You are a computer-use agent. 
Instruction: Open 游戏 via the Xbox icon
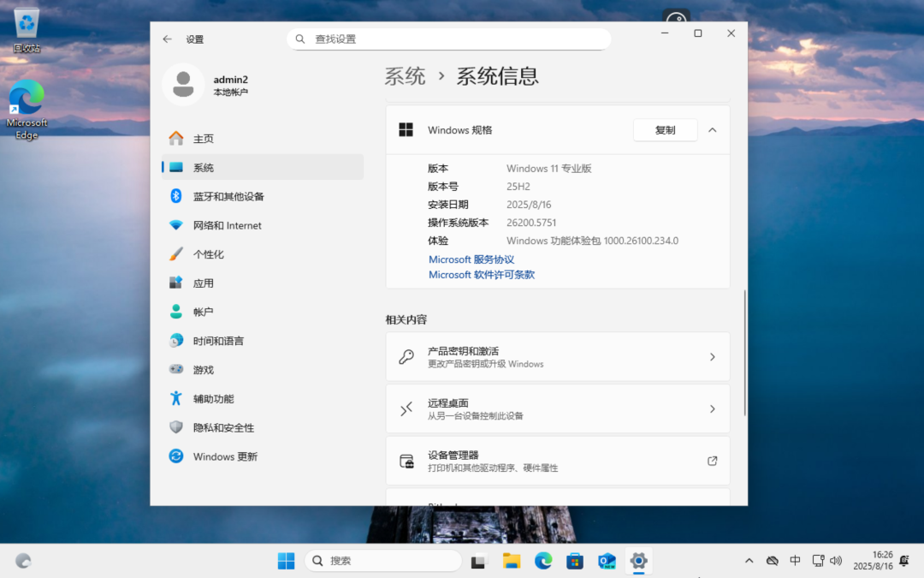[177, 369]
